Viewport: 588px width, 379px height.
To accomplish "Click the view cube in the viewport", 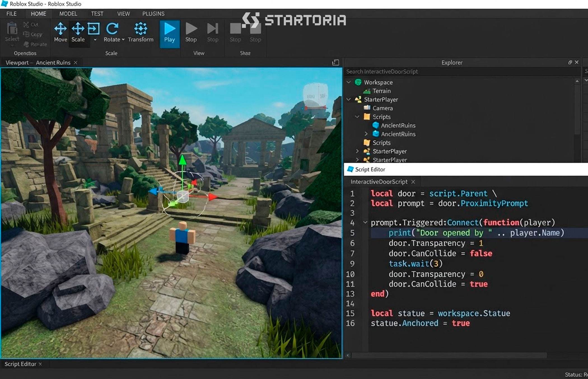I will click(315, 96).
